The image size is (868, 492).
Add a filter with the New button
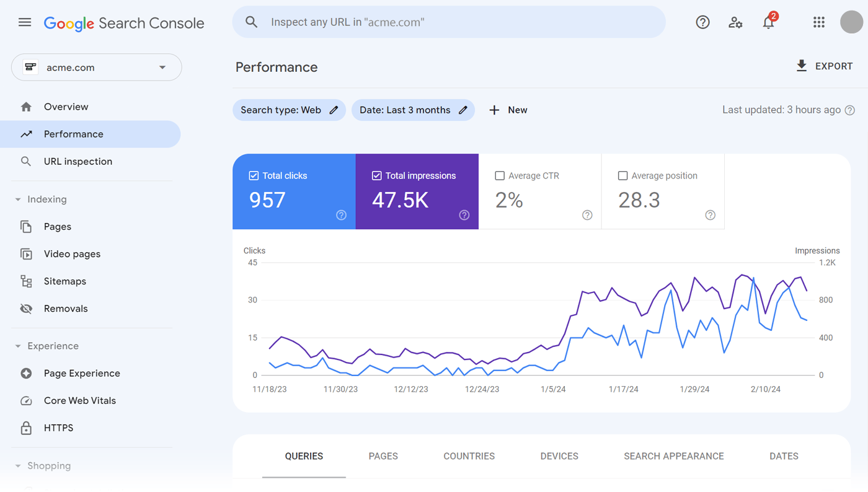point(508,110)
